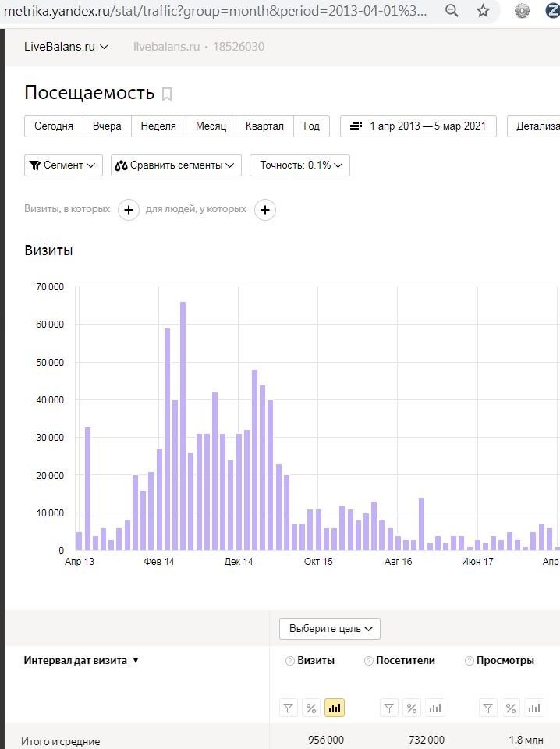Viewport: 560px width, 749px height.
Task: Open the Выберите цель dropdown
Action: [x=330, y=629]
